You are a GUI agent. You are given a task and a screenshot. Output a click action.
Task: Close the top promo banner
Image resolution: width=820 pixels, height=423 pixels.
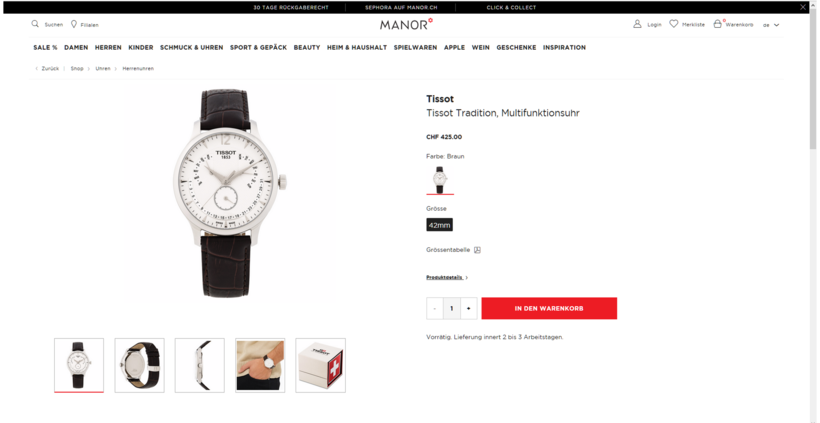(x=803, y=7)
